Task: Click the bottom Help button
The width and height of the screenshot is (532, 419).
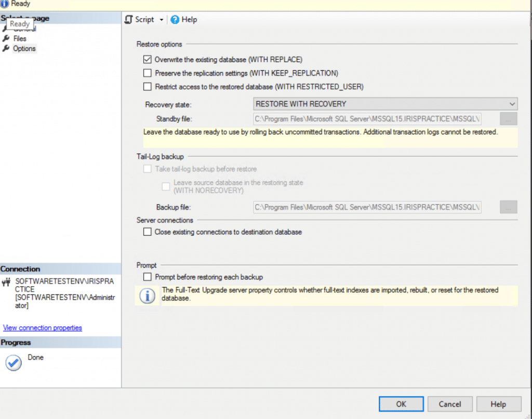Action: tap(498, 404)
